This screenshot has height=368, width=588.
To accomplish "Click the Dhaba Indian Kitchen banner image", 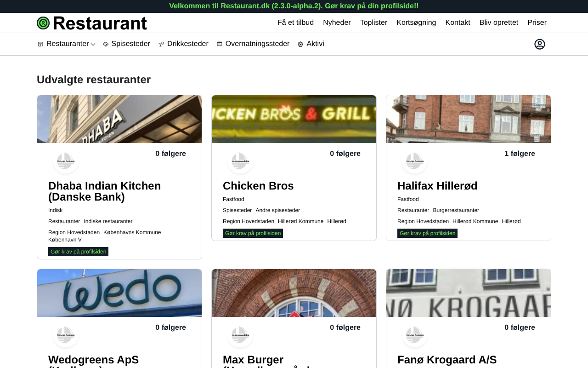I will click(119, 119).
